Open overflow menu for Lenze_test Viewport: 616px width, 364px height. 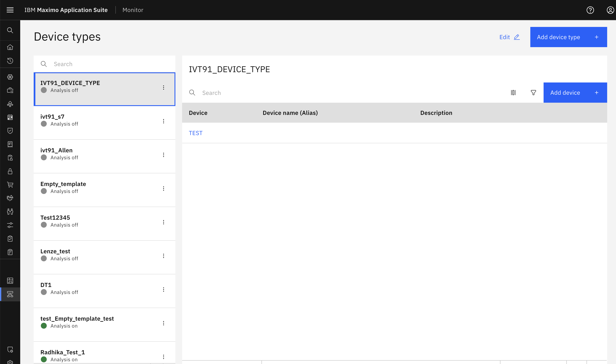[163, 256]
